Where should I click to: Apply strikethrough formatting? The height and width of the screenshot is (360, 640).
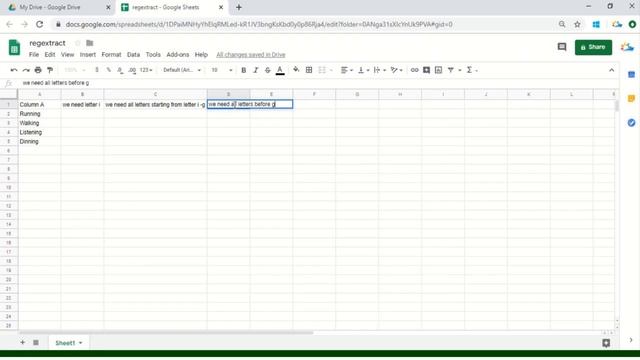(x=267, y=70)
